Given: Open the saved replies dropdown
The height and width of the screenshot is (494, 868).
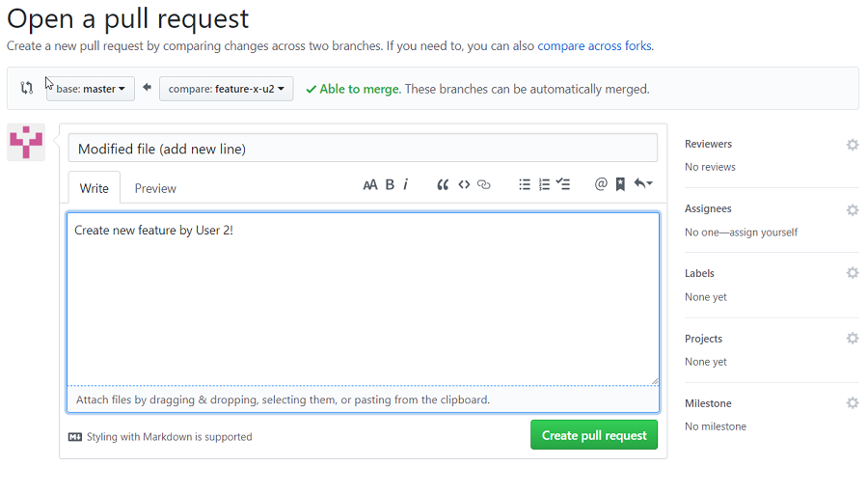Looking at the screenshot, I should pyautogui.click(x=643, y=184).
